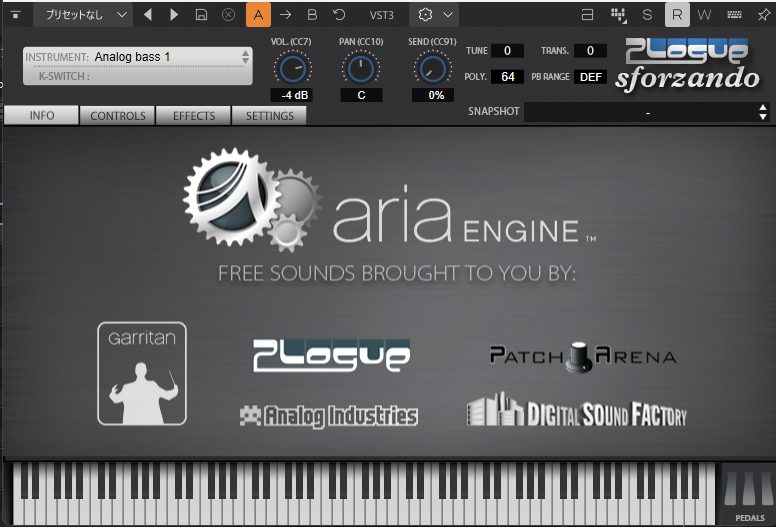Toggle automation Read R button

click(677, 15)
